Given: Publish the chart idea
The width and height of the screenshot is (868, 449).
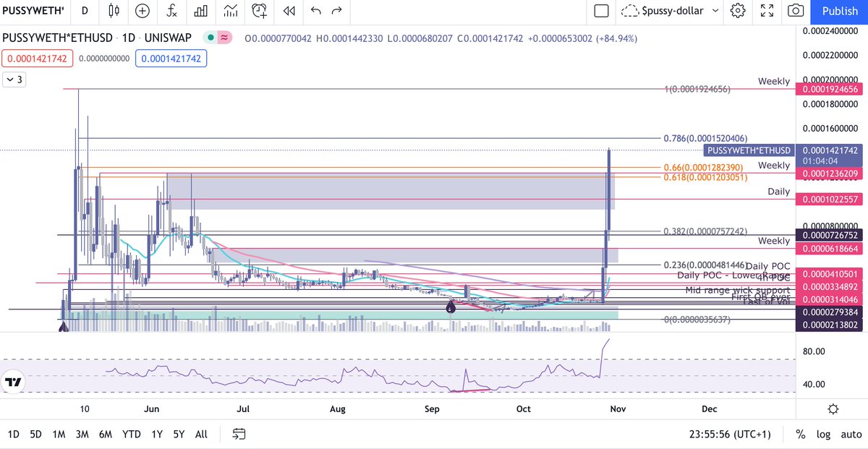Looking at the screenshot, I should pyautogui.click(x=840, y=11).
